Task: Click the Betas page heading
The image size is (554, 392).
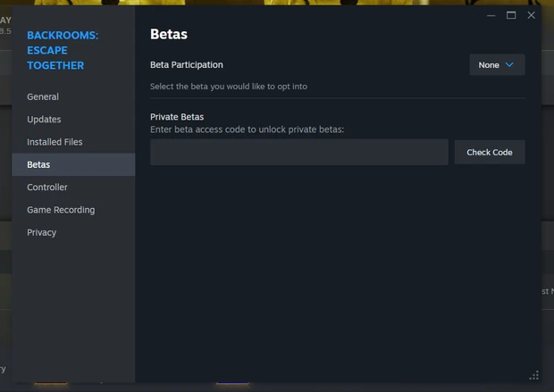Action: click(x=168, y=34)
